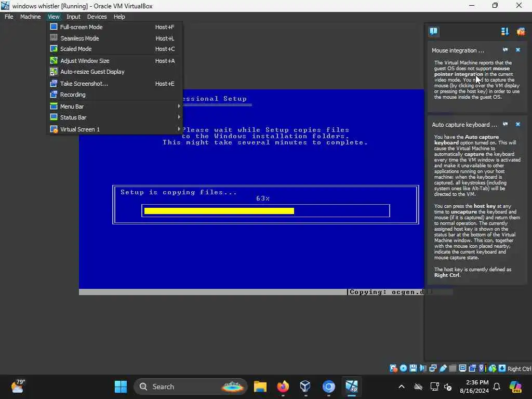Open VirtualBox Manager taskbar icon
Screen dimensions: 532x399
pos(305,387)
